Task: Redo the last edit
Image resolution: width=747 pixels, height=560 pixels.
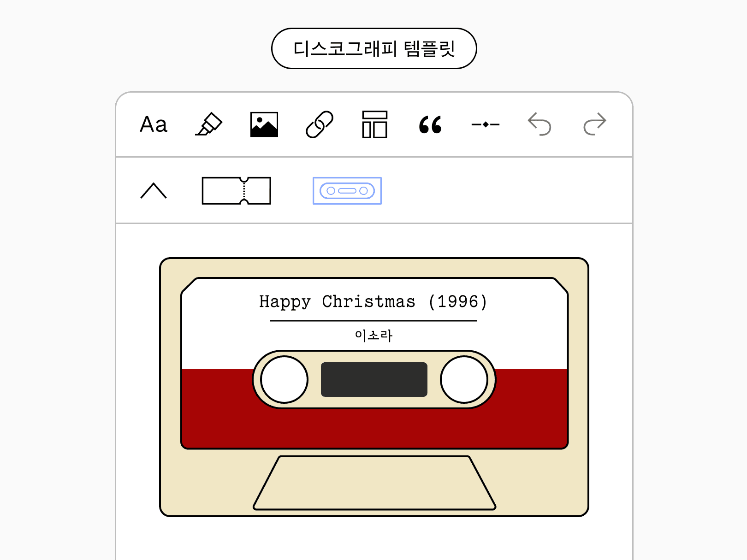Action: click(595, 124)
